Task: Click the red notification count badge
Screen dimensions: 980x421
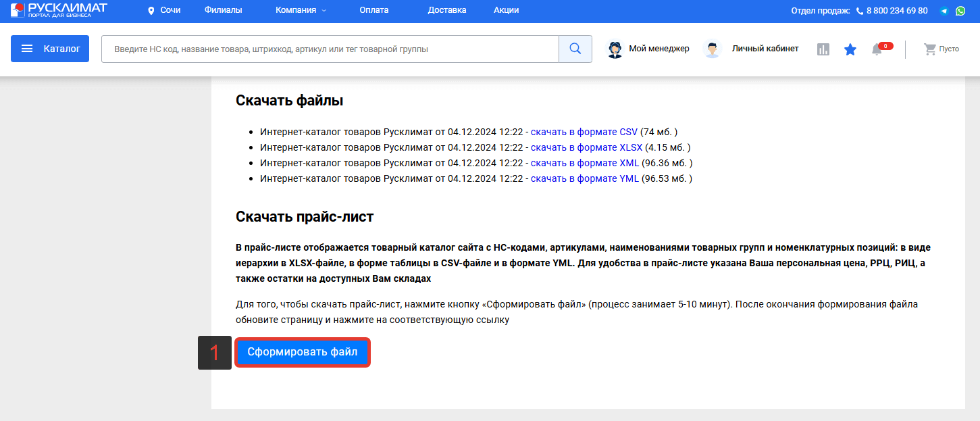Action: pos(885,45)
